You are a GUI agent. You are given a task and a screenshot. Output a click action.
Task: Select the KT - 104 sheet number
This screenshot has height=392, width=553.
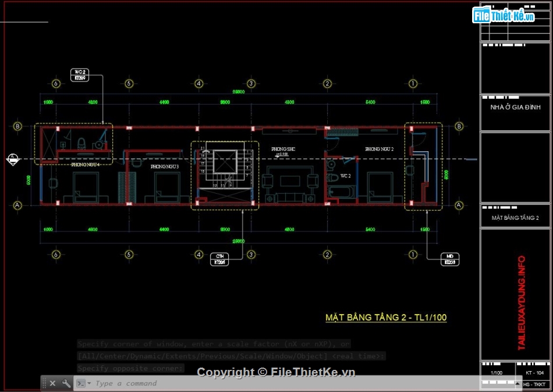(534, 373)
